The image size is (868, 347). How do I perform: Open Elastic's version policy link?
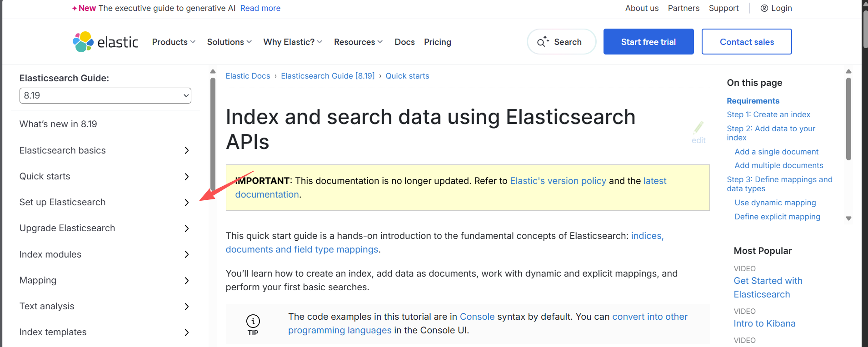(x=558, y=181)
